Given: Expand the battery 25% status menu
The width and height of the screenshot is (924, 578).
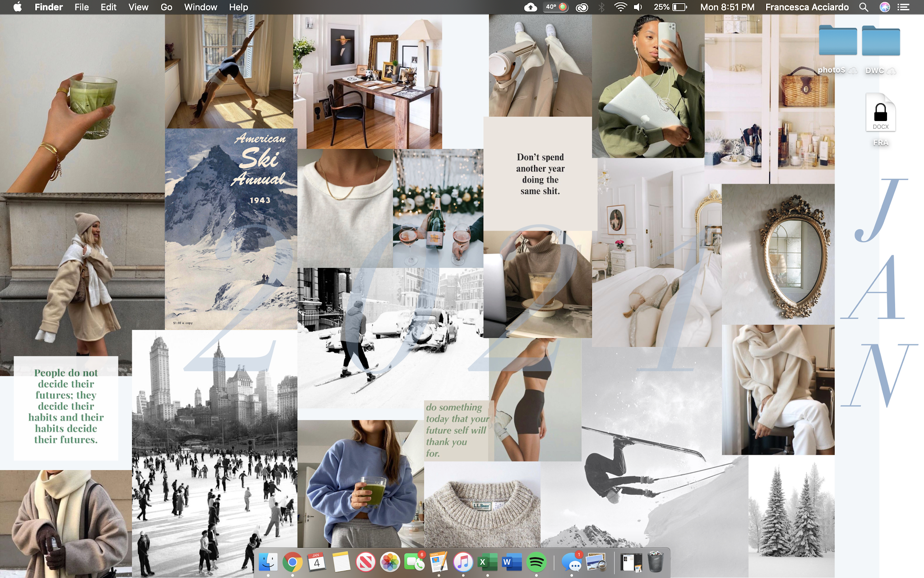Looking at the screenshot, I should [670, 7].
